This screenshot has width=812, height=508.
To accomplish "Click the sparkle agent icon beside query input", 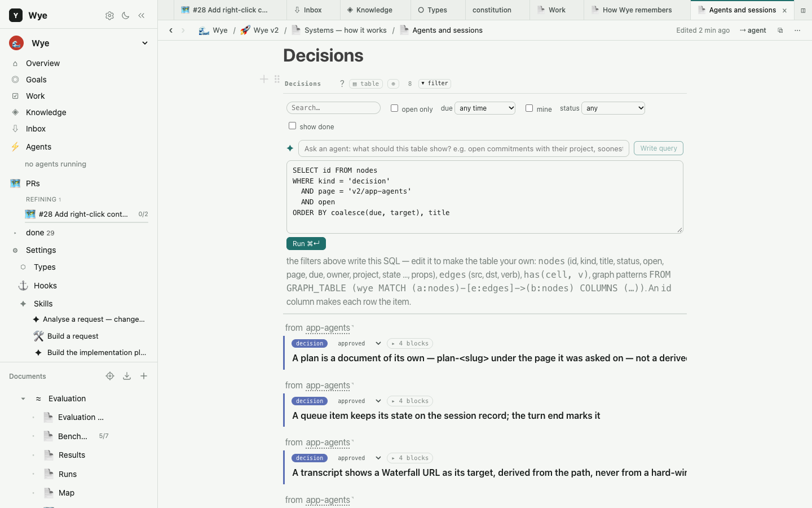I will pos(290,148).
